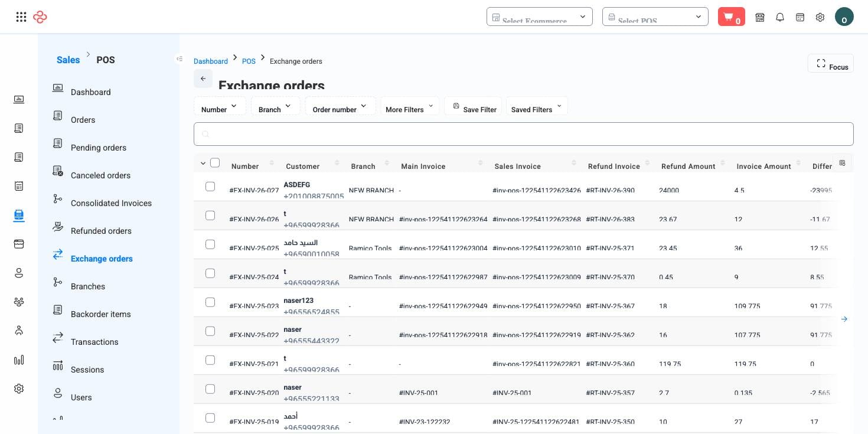Select the row checkbox for #EX-INV-25-023
868x434 pixels.
(210, 302)
